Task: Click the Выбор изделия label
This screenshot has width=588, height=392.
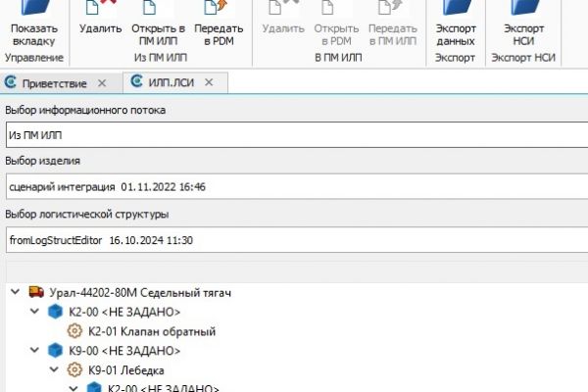Action: click(42, 161)
